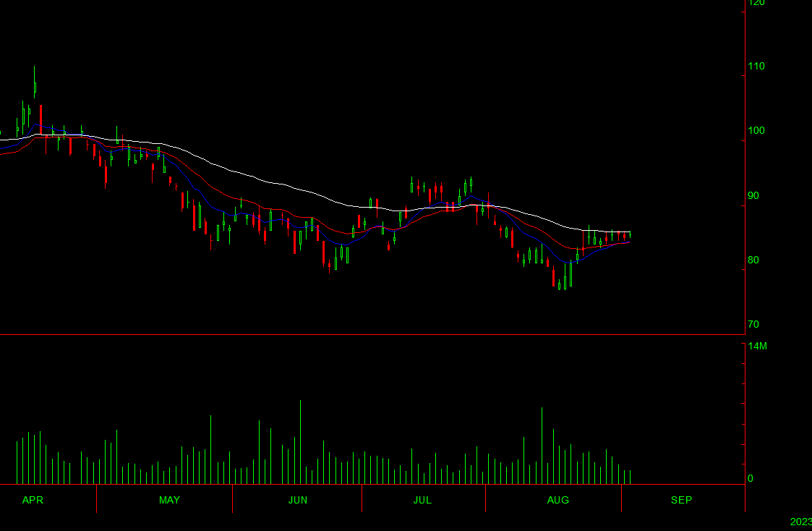
Task: Click the AUG month label
Action: (x=557, y=500)
